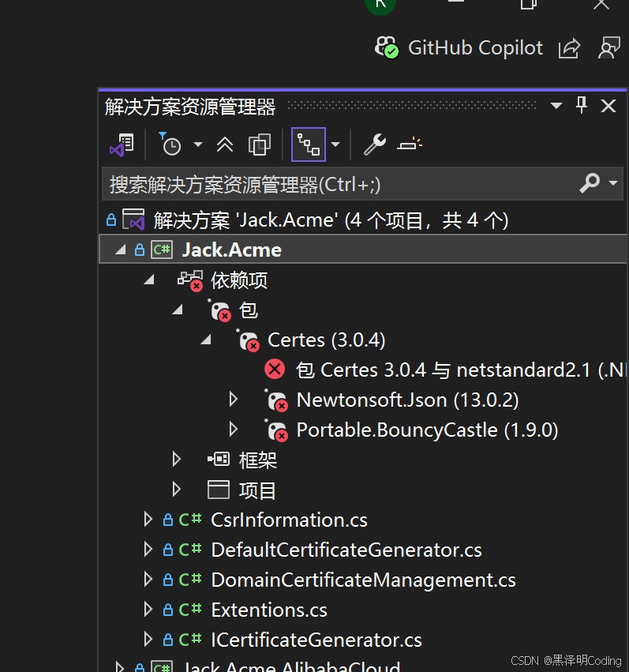Image resolution: width=629 pixels, height=672 pixels.
Task: Expand ICertificateGenerator.cs node
Action: [148, 640]
